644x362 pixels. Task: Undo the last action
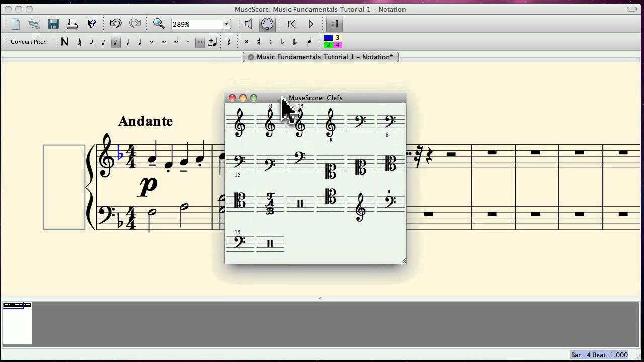pos(116,24)
